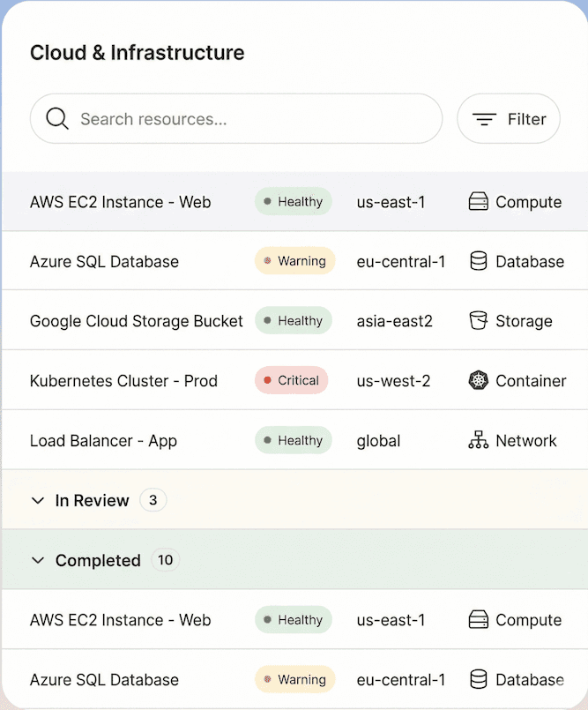588x710 pixels.
Task: Select the Database icon beside Azure SQL Database
Action: coord(478,261)
